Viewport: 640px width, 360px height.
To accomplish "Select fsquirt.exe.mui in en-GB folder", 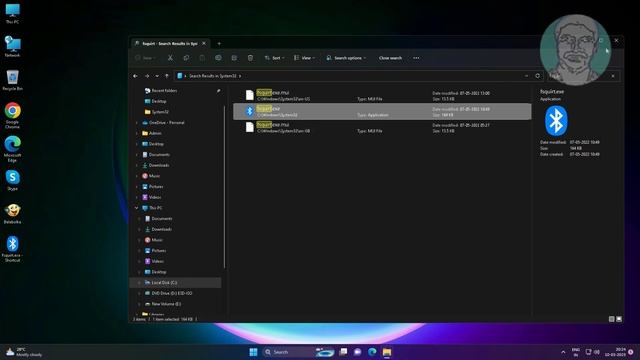I will [x=382, y=128].
